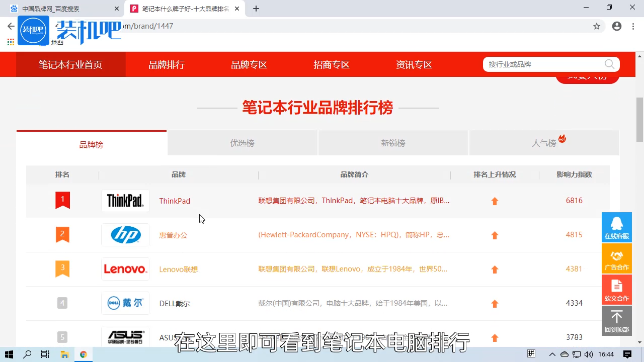Click the 软文合作 document icon

tap(616, 289)
